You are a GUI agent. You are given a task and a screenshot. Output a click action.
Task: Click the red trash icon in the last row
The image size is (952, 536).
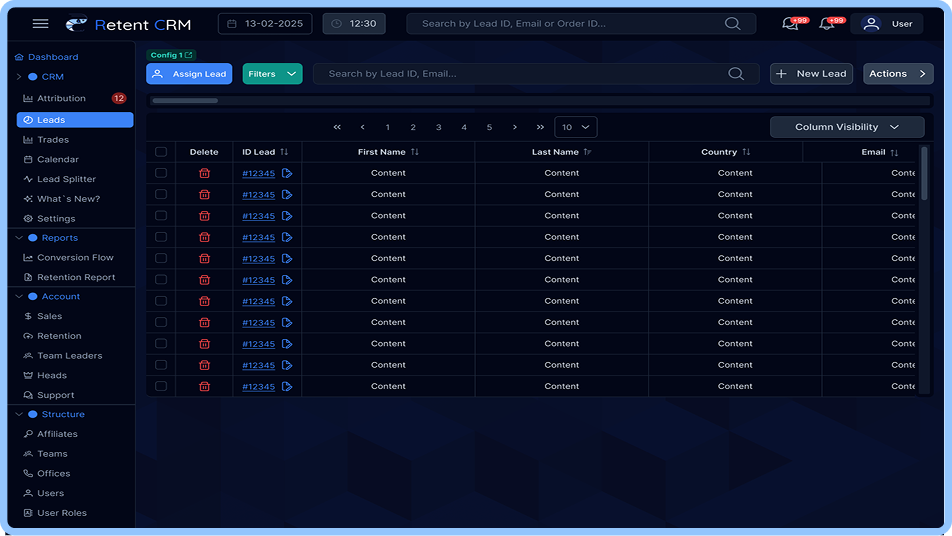point(205,386)
